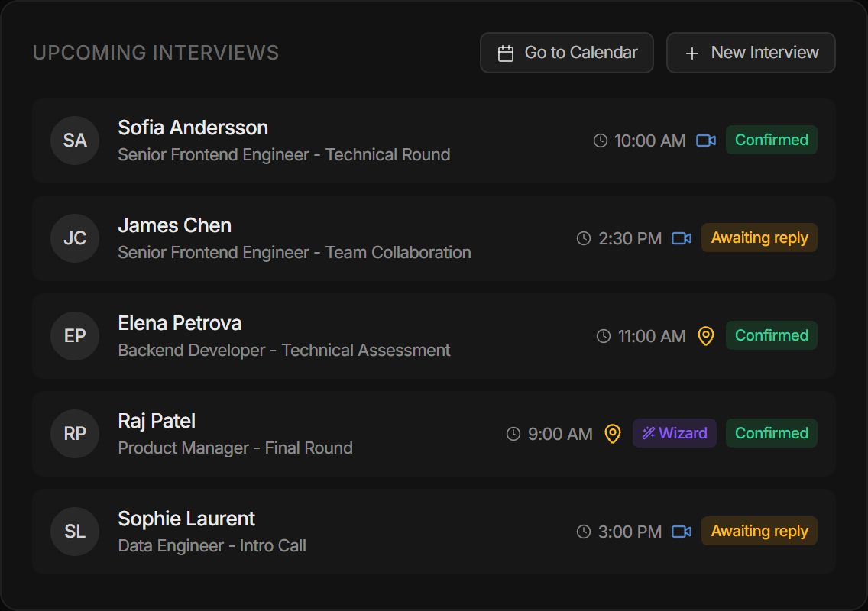Click the video call icon for Sofia Andersson
The width and height of the screenshot is (868, 611).
[x=704, y=140]
